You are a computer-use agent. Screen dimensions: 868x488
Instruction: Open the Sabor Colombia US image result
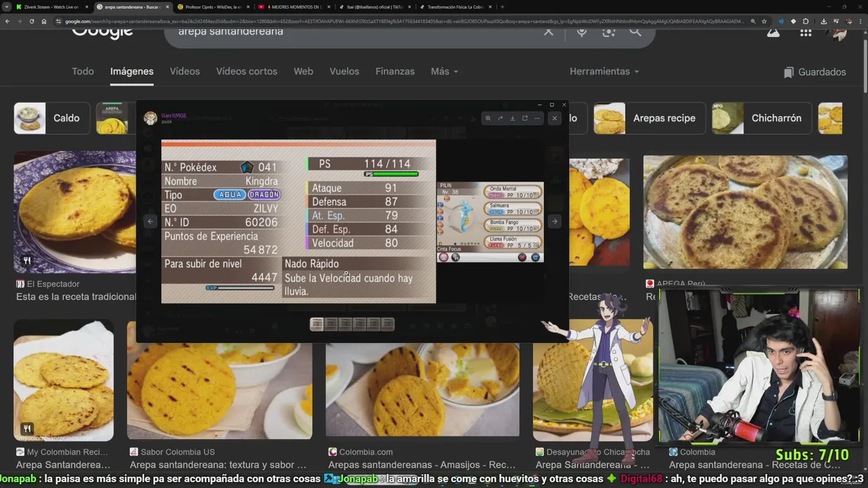pyautogui.click(x=220, y=380)
